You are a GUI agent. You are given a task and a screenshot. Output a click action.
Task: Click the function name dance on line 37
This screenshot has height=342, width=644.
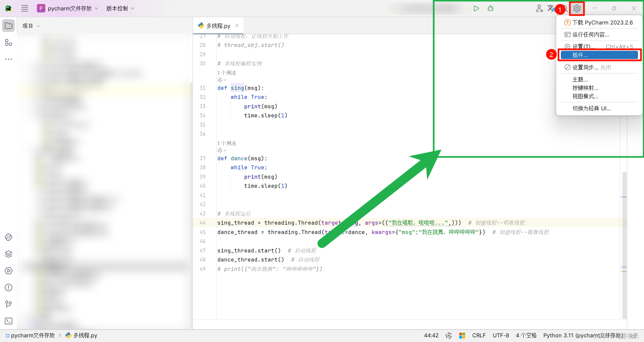(239, 158)
